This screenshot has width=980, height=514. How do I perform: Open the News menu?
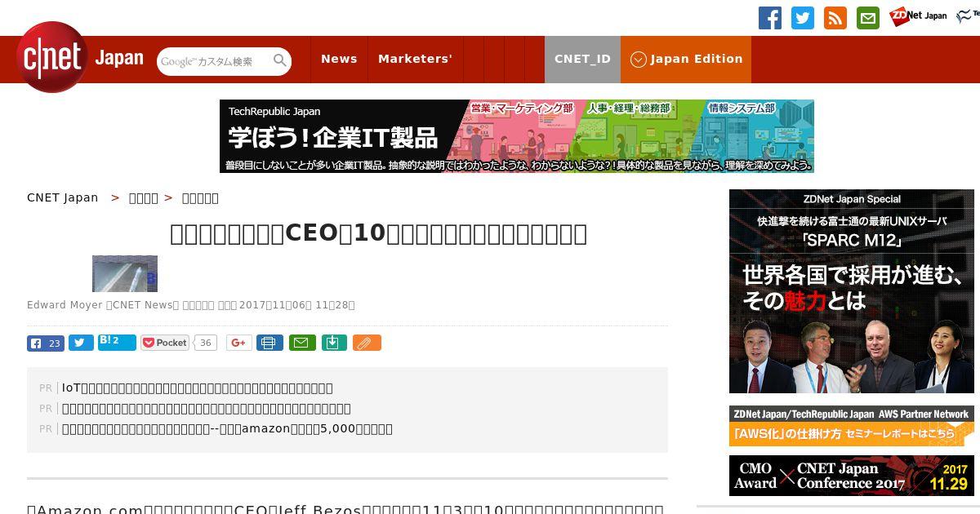339,59
